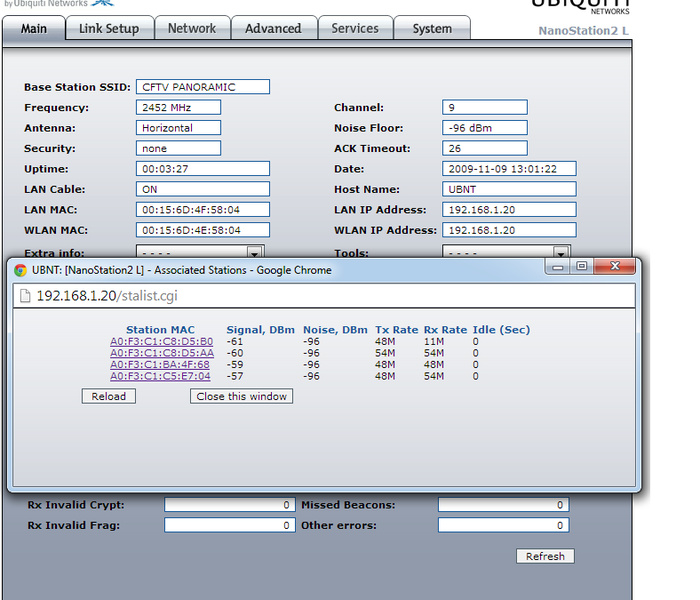Viewport: 700px width, 600px height.
Task: Click the 11M Rx rate value
Action: tap(434, 342)
